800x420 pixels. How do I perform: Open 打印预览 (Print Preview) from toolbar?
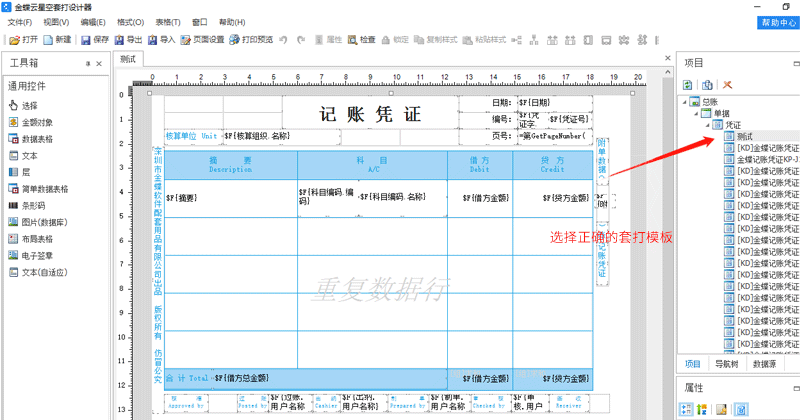point(251,39)
